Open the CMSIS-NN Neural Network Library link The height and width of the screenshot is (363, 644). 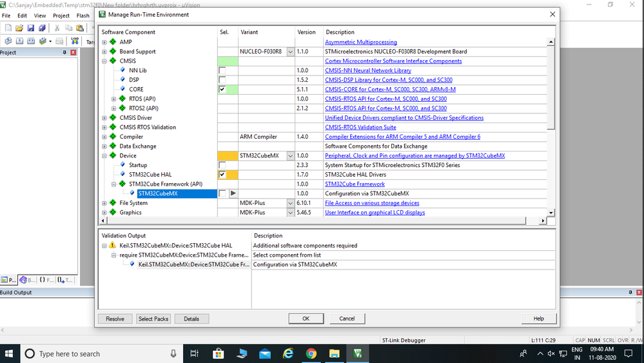[x=368, y=70]
